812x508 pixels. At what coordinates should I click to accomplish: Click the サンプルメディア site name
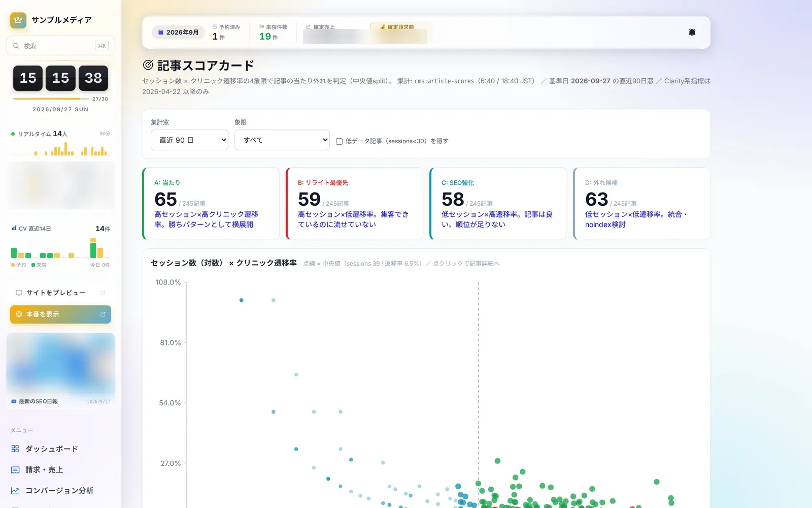pos(61,20)
